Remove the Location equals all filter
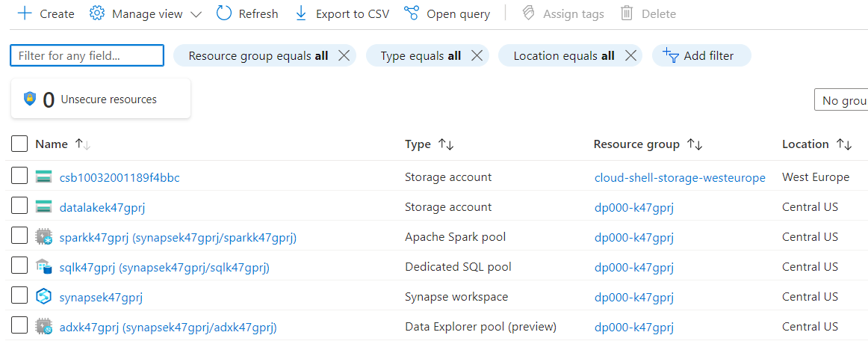 [630, 55]
